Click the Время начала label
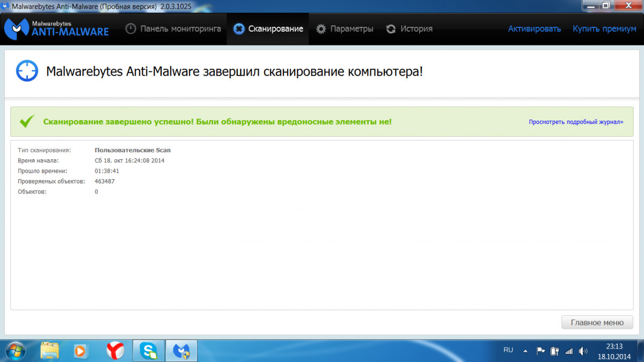The width and height of the screenshot is (644, 362). (38, 160)
